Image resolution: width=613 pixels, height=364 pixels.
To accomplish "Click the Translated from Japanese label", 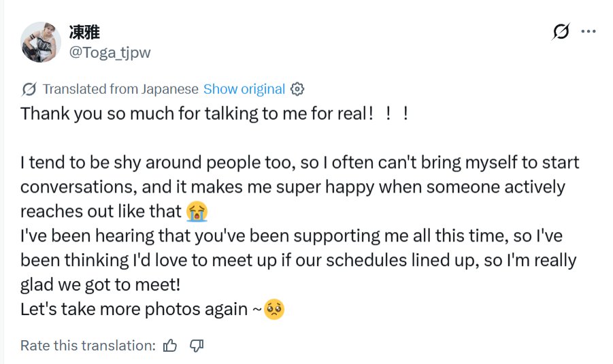I will point(120,89).
